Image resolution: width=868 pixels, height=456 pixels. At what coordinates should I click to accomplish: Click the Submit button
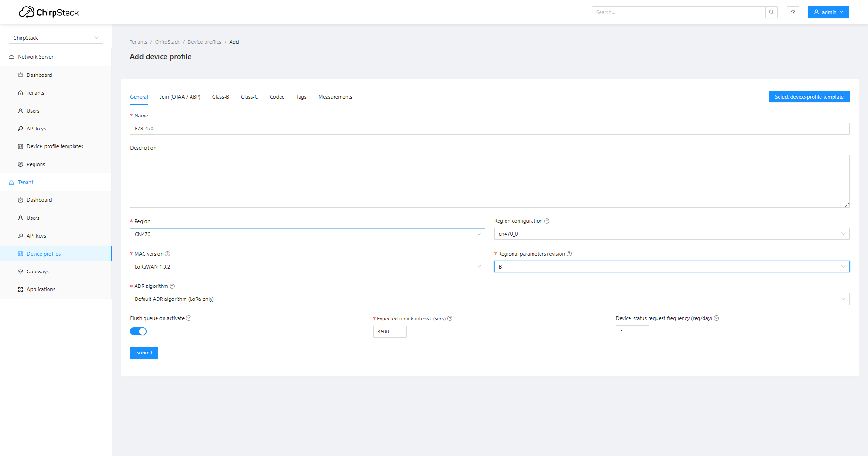(x=144, y=353)
